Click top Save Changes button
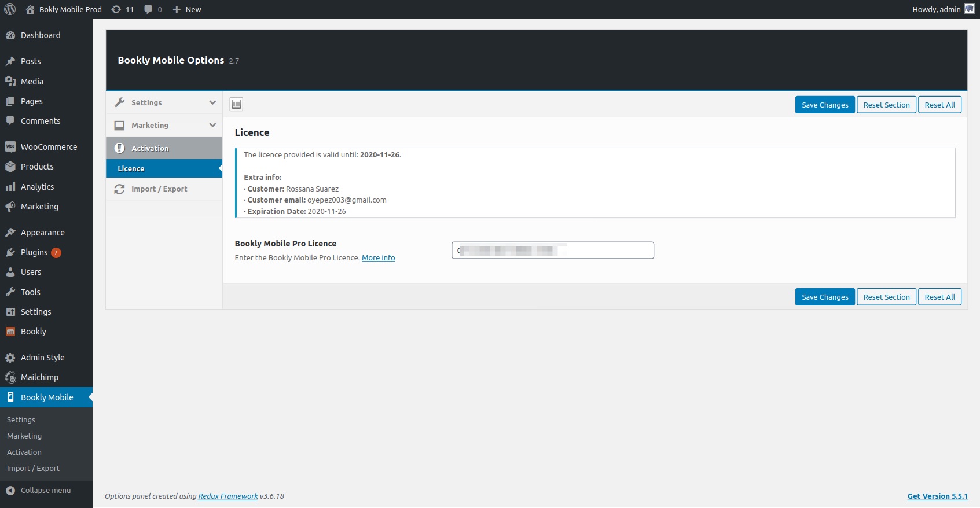Viewport: 980px width, 508px height. coord(825,105)
